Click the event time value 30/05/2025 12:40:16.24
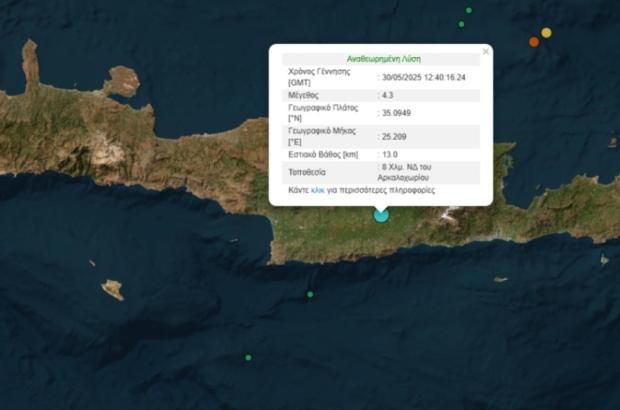Viewport: 620px width, 410px height. 423,77
